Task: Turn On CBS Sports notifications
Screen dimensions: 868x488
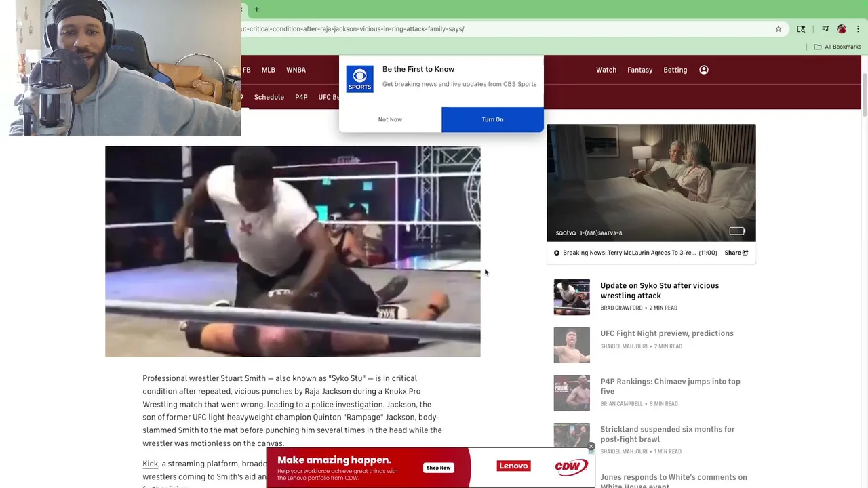Action: [x=492, y=119]
